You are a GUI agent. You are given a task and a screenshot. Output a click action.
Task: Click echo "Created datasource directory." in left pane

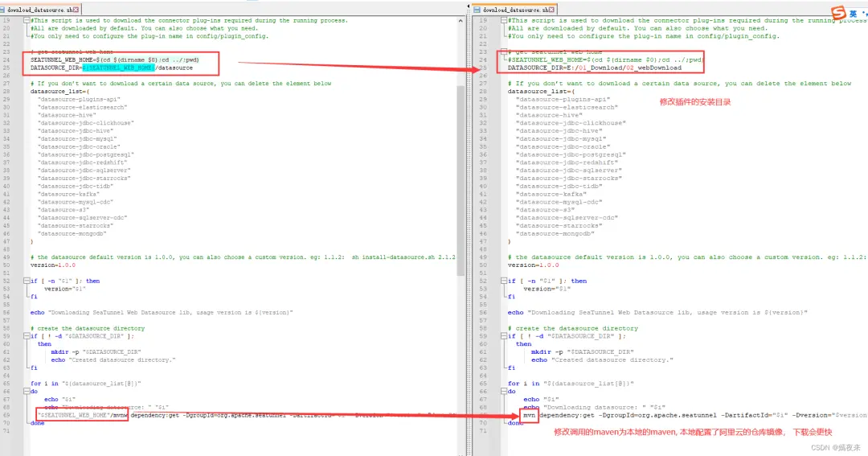click(113, 359)
